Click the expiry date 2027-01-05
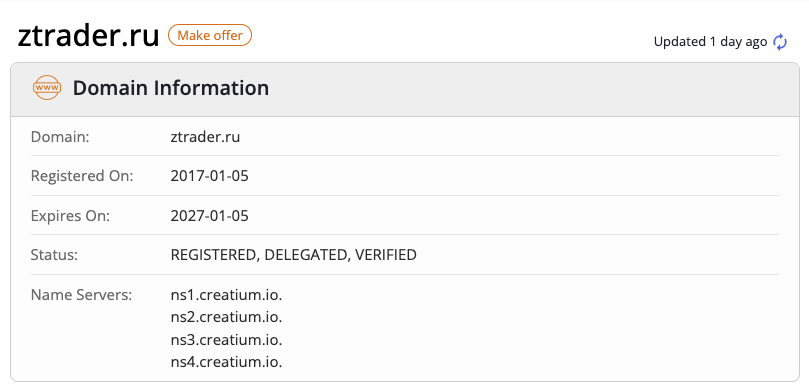This screenshot has height=392, width=809. click(x=209, y=216)
